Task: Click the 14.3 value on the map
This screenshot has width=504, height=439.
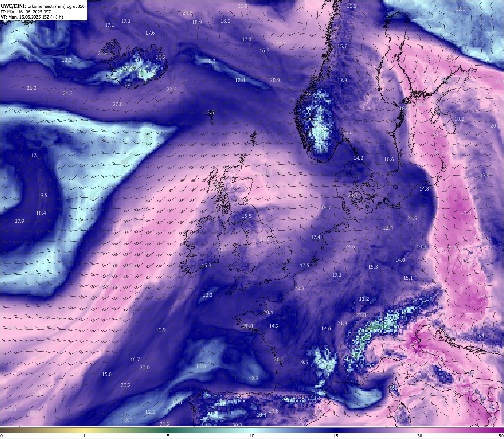Action: click(x=421, y=246)
